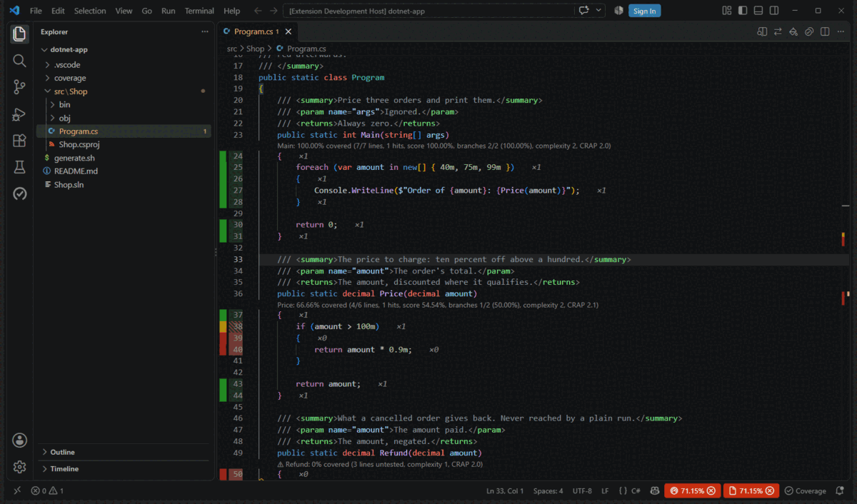Open the checkmark-circle coverage view in activity bar

(19, 193)
